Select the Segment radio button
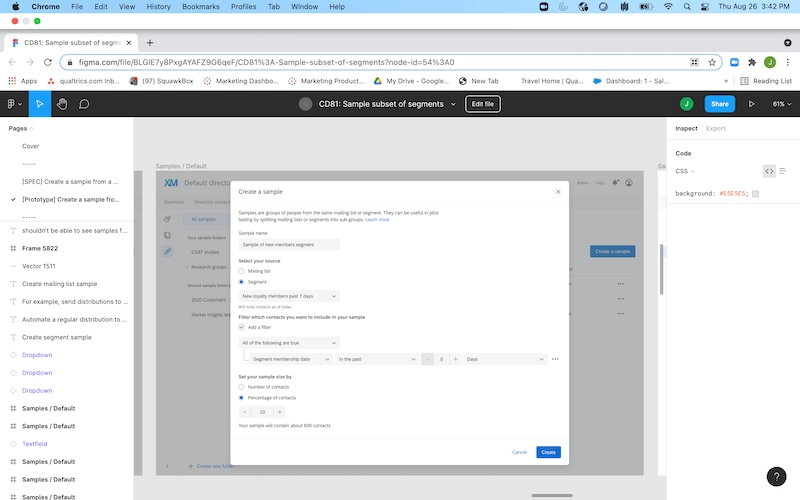Viewport: 800px width, 500px height. [241, 282]
